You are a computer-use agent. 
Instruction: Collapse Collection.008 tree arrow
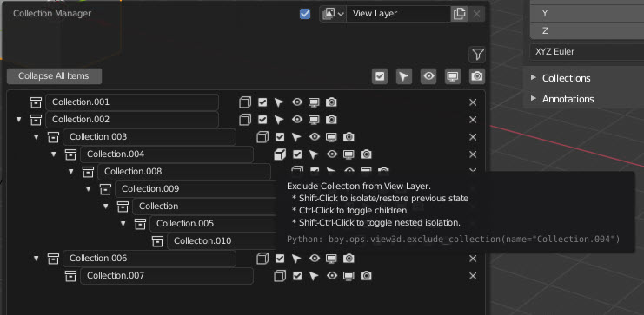[x=70, y=172]
